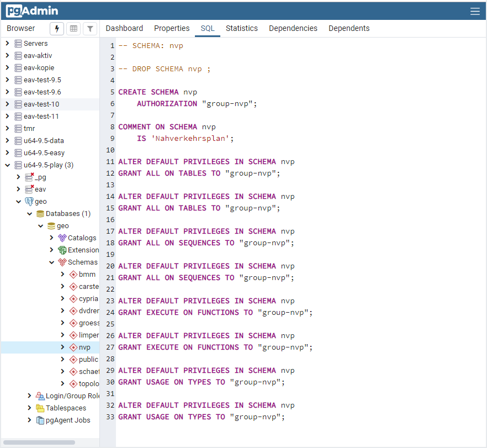Select the Dependencies tab
Screen dimensions: 487x448
(x=293, y=28)
